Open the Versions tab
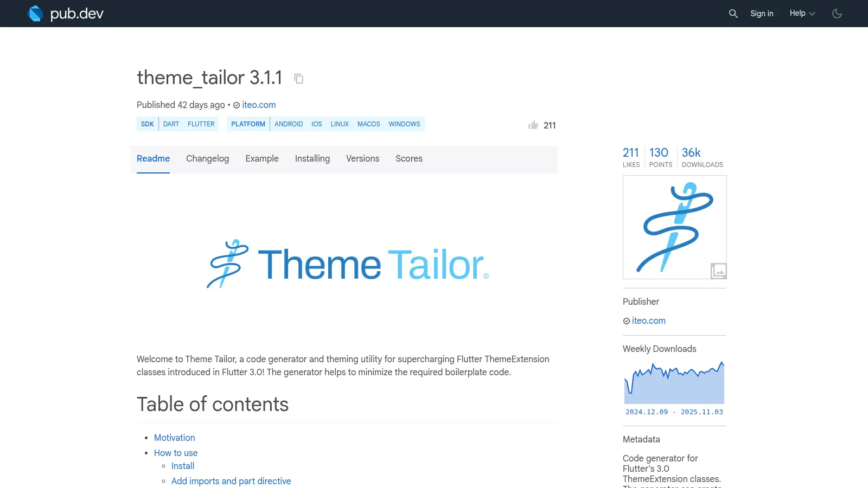The image size is (868, 488). point(362,159)
